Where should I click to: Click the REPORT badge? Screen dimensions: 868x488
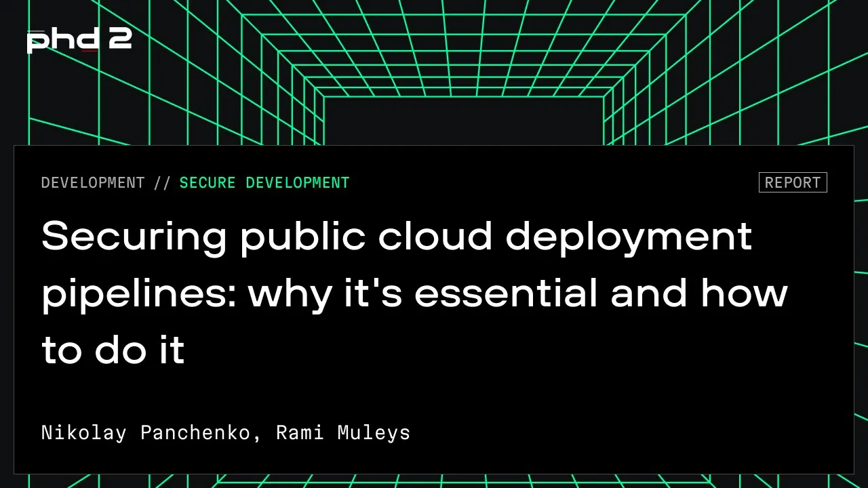pos(793,182)
